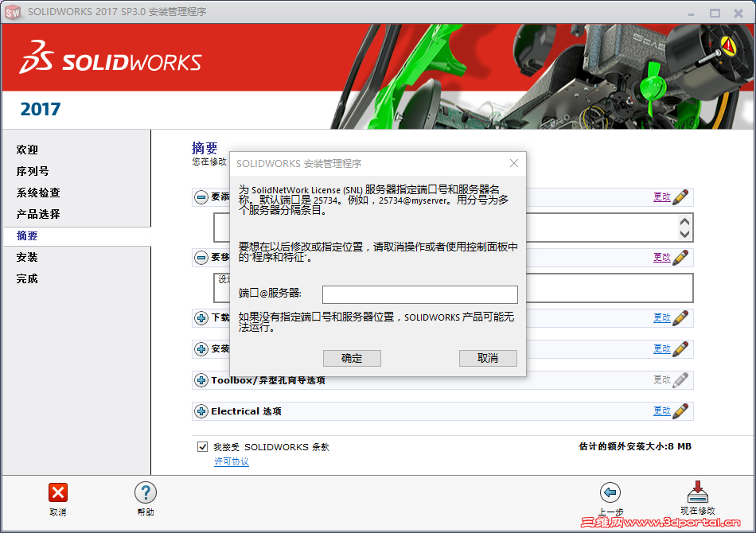The image size is (756, 533).
Task: Select the 完成 step in sidebar
Action: coord(27,278)
